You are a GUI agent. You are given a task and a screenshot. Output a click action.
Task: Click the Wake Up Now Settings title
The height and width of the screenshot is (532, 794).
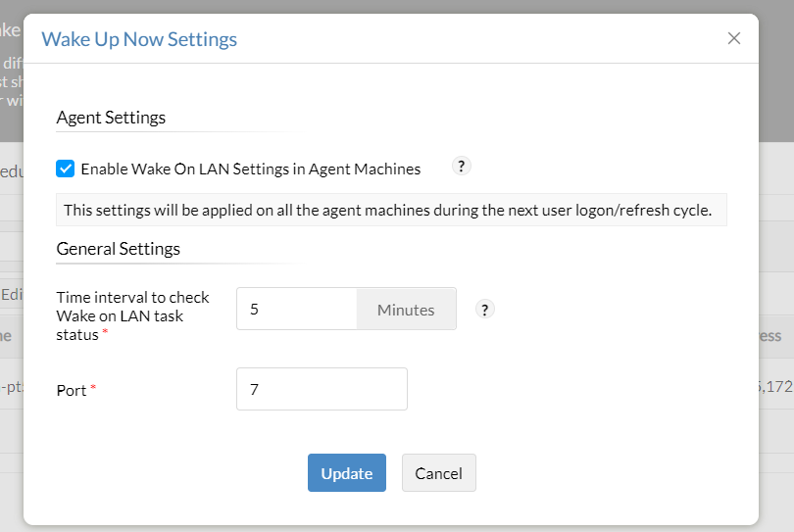pyautogui.click(x=139, y=39)
